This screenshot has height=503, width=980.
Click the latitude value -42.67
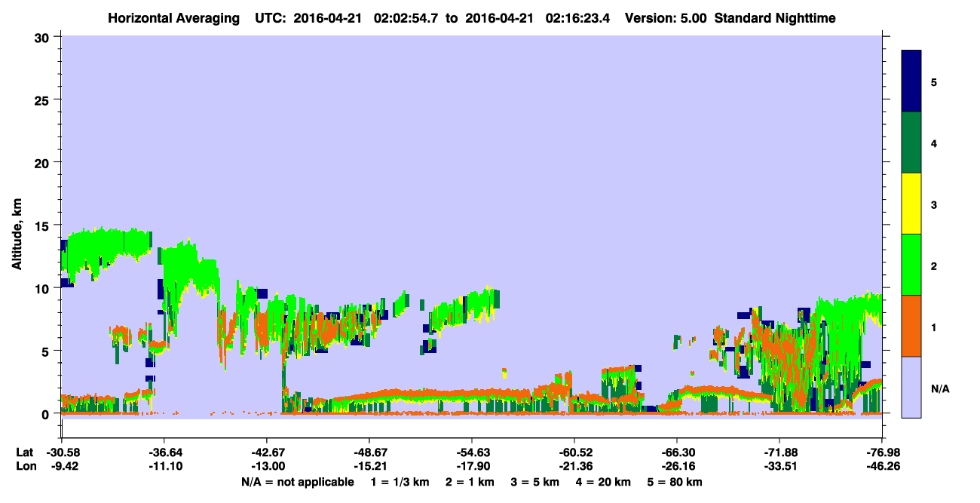coord(267,452)
